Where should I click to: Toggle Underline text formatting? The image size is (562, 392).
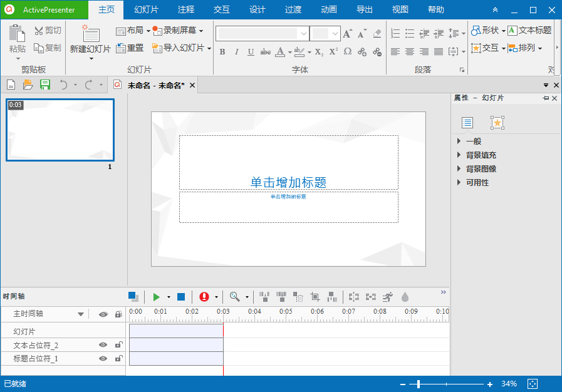click(251, 52)
